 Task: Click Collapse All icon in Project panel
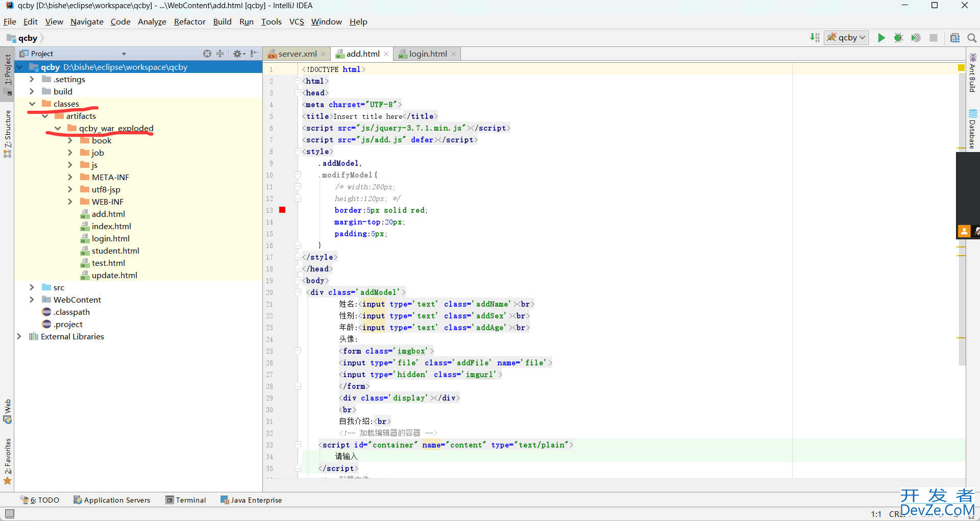pyautogui.click(x=220, y=54)
